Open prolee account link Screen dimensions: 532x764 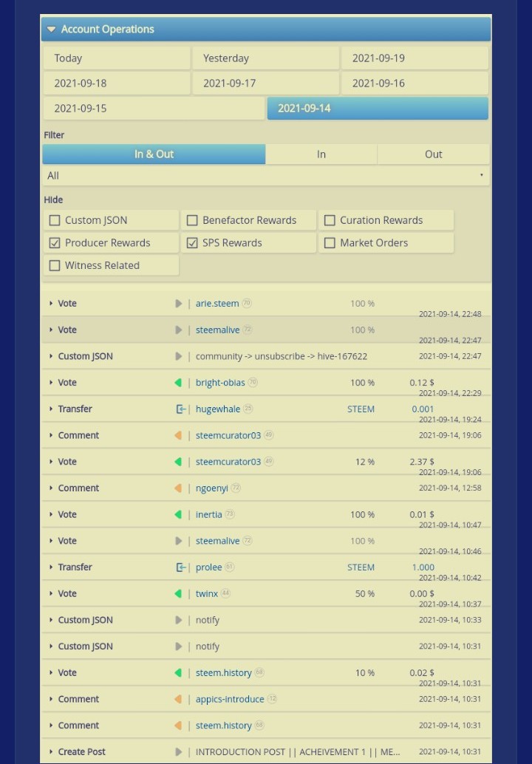[x=208, y=567]
